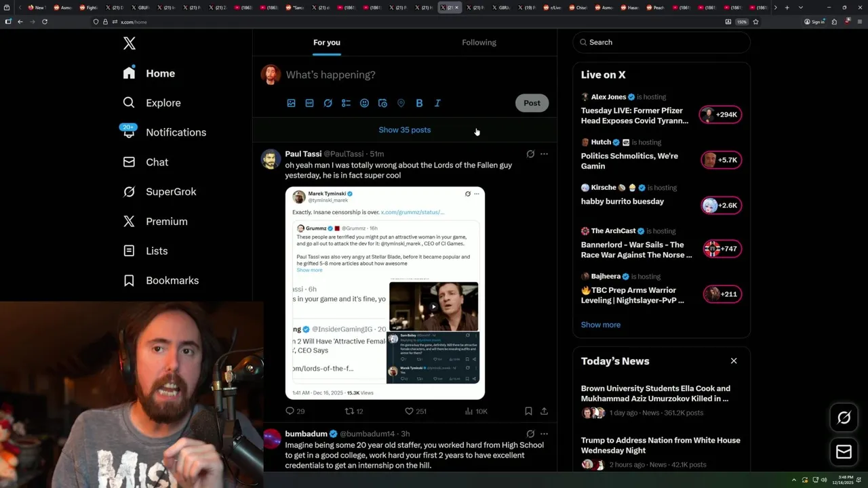Screen dimensions: 868x488
Task: Join Bajheera live with +211
Action: 722,294
